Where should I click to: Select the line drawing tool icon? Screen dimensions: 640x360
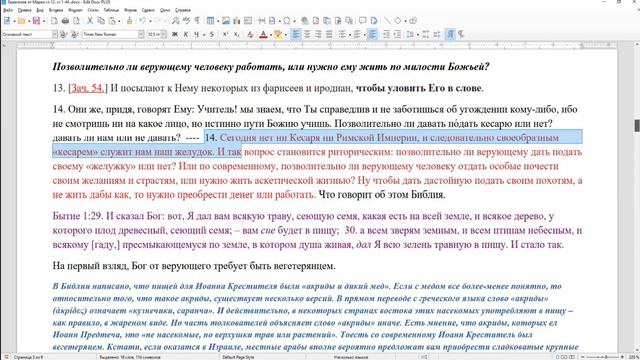click(x=387, y=21)
